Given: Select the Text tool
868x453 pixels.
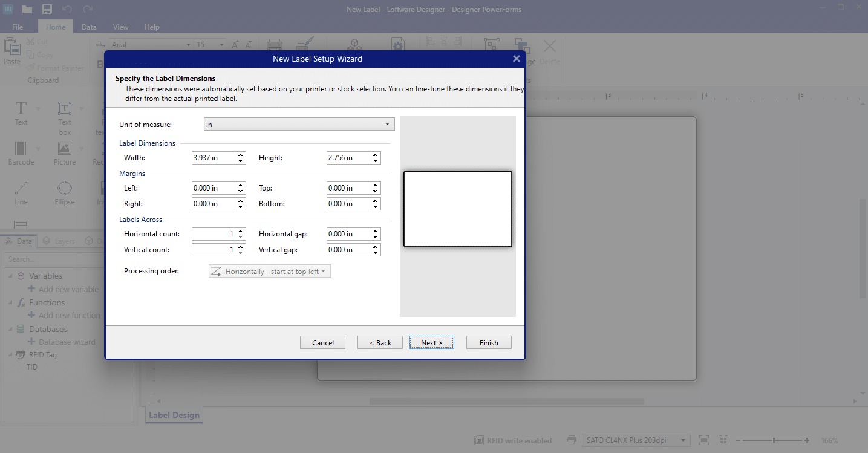Looking at the screenshot, I should pos(21,114).
